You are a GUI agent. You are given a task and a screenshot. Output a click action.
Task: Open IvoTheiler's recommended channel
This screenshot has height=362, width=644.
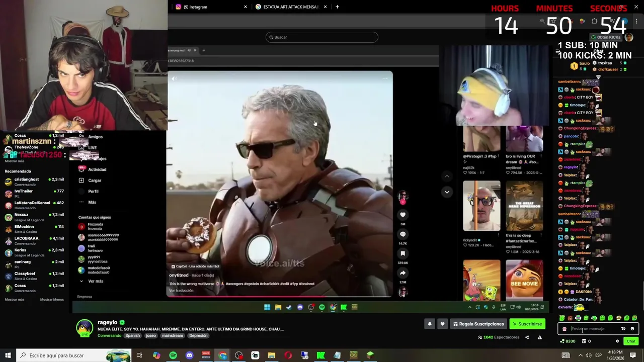pyautogui.click(x=34, y=193)
